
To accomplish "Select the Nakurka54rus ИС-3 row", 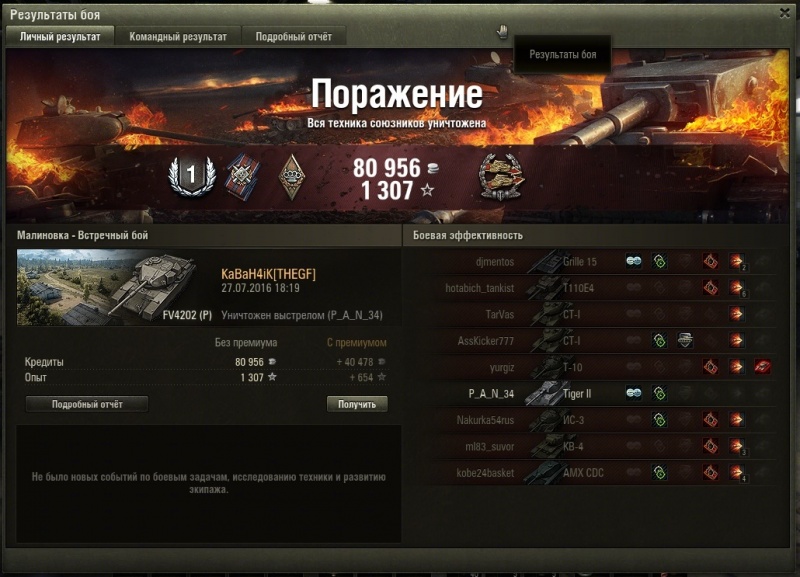I will point(592,420).
